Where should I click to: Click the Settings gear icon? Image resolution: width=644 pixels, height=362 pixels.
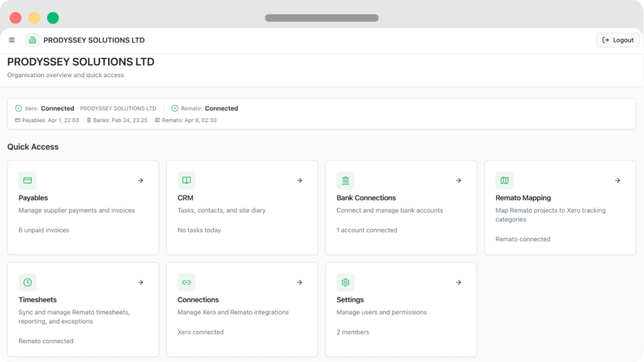345,282
